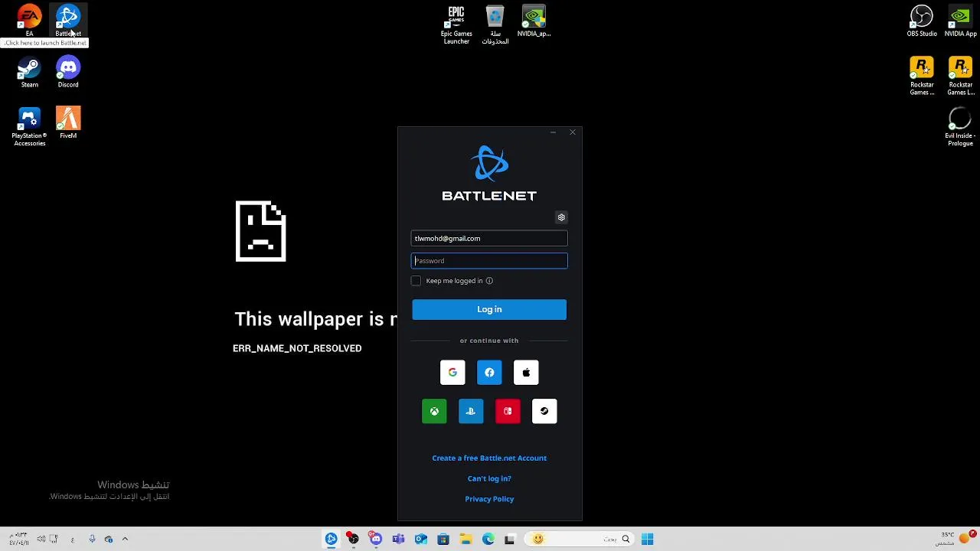980x551 pixels.
Task: Select the NVIDIA App desktop shortcut
Action: [x=960, y=21]
